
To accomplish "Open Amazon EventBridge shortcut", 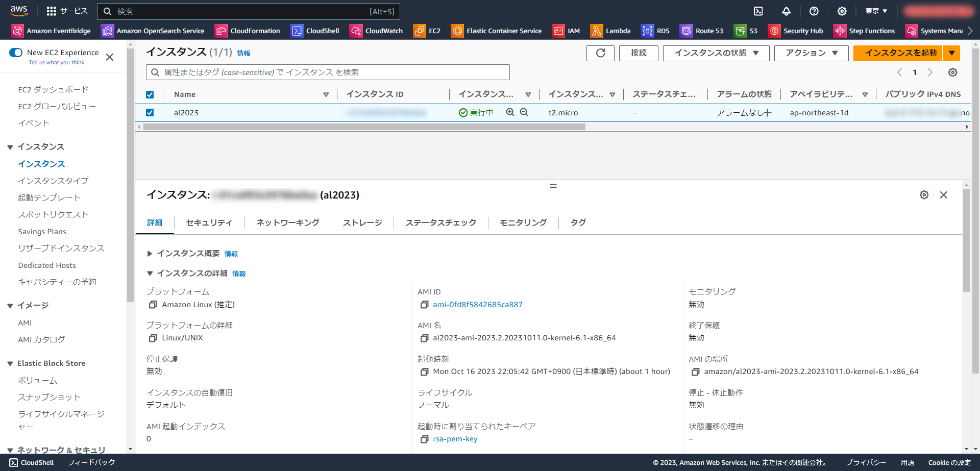I will point(51,31).
